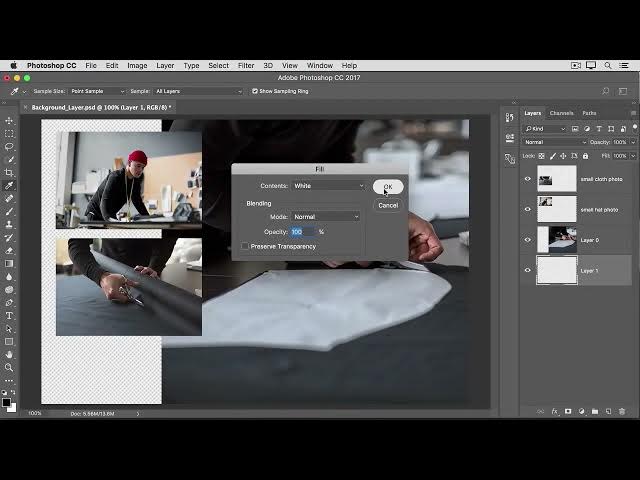The image size is (640, 480).
Task: Expand the Sample Size dropdown
Action: 96,91
